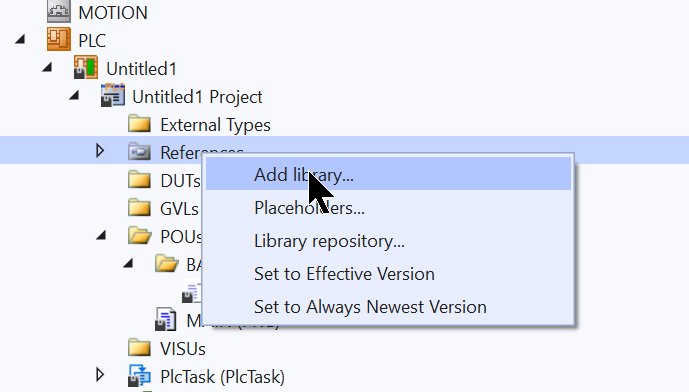Collapse the PLC tree node
The height and width of the screenshot is (392, 689).
click(x=20, y=40)
